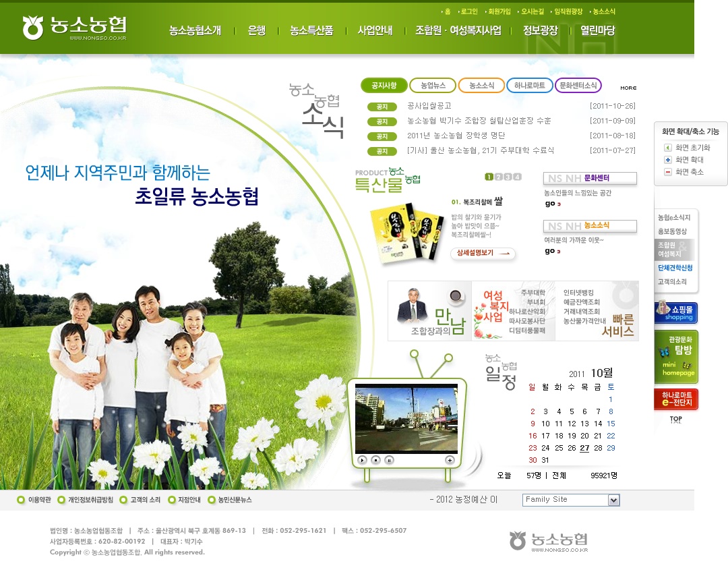Switch to the 농업뉴스 tab

pyautogui.click(x=433, y=86)
